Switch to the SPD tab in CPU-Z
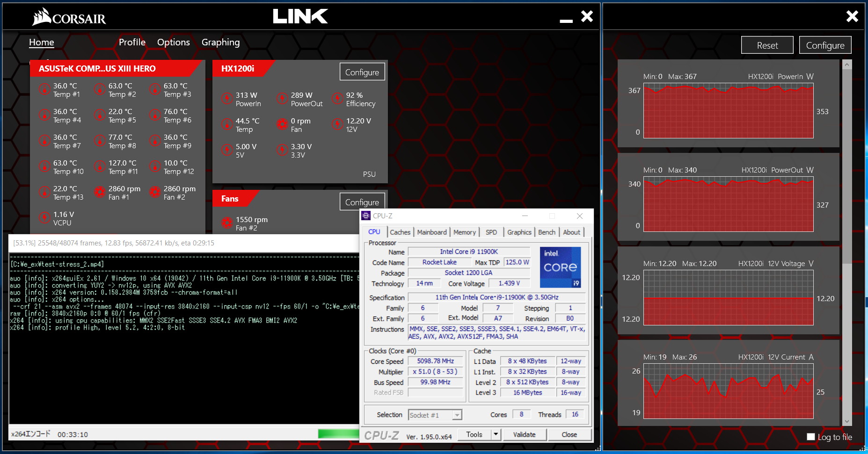The image size is (868, 454). [491, 232]
